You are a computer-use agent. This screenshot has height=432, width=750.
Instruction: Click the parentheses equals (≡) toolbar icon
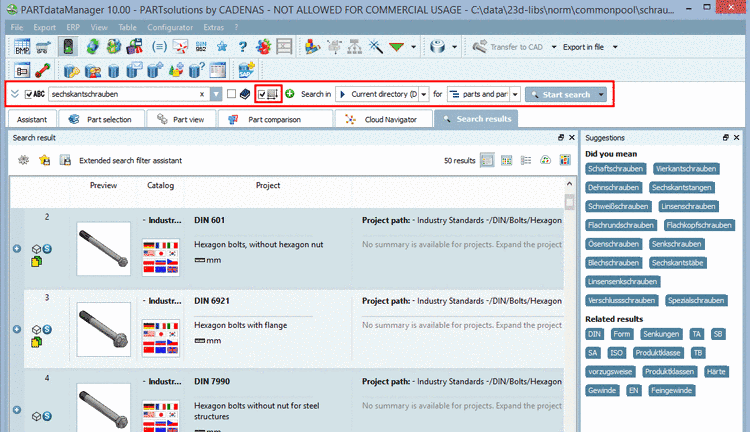point(159,47)
